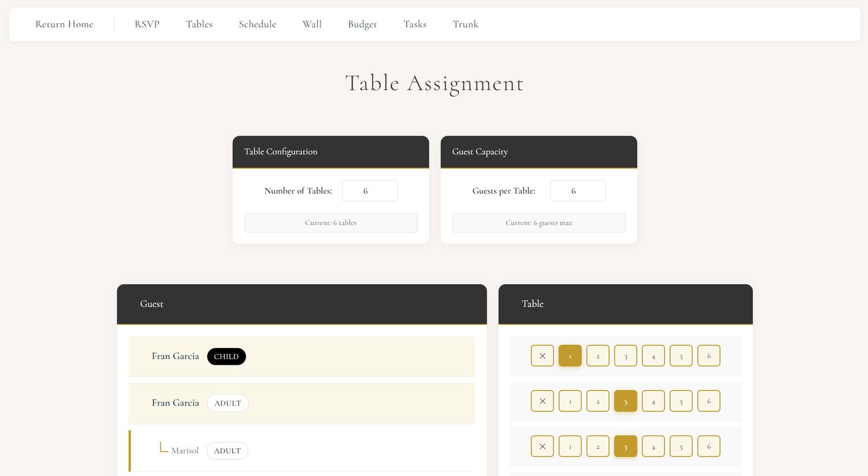The image size is (868, 476).
Task: Select table 3 for Marisol
Action: [x=626, y=446]
